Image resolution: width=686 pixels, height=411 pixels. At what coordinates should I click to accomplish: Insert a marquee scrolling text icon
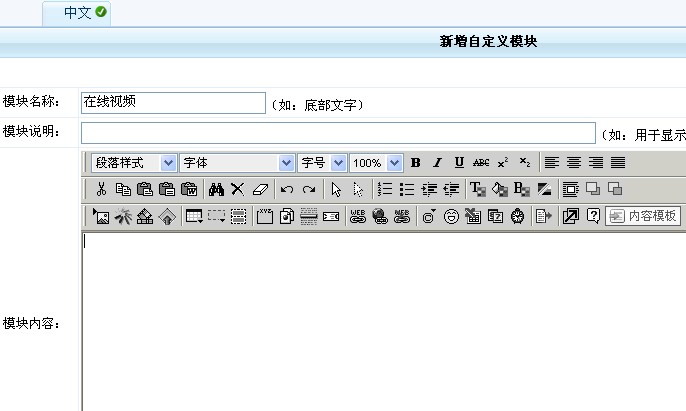coord(331,216)
